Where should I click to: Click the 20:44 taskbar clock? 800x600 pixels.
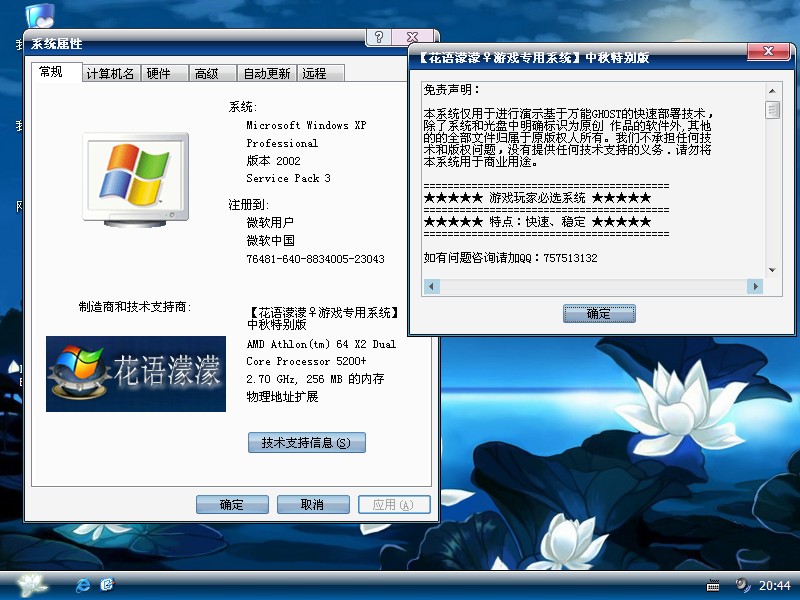(x=774, y=585)
